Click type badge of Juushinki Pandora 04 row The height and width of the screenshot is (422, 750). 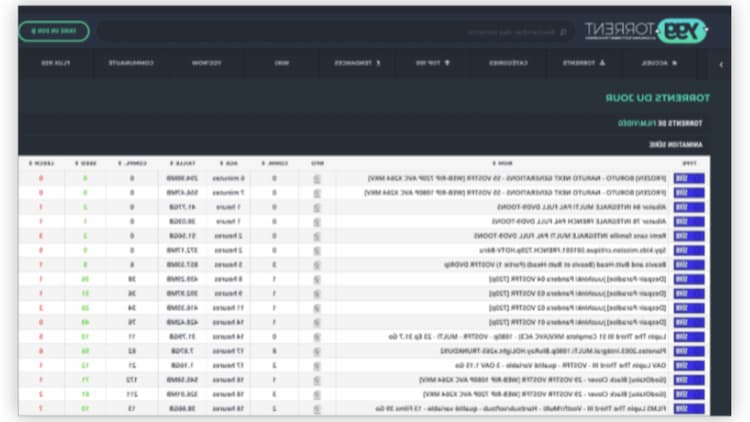(x=689, y=279)
